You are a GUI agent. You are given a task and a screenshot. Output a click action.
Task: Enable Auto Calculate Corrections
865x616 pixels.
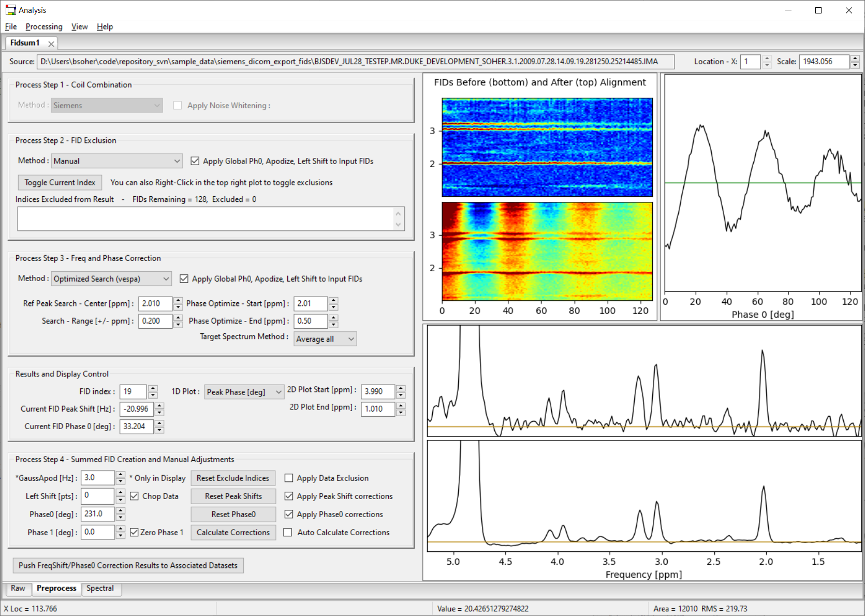pos(288,532)
